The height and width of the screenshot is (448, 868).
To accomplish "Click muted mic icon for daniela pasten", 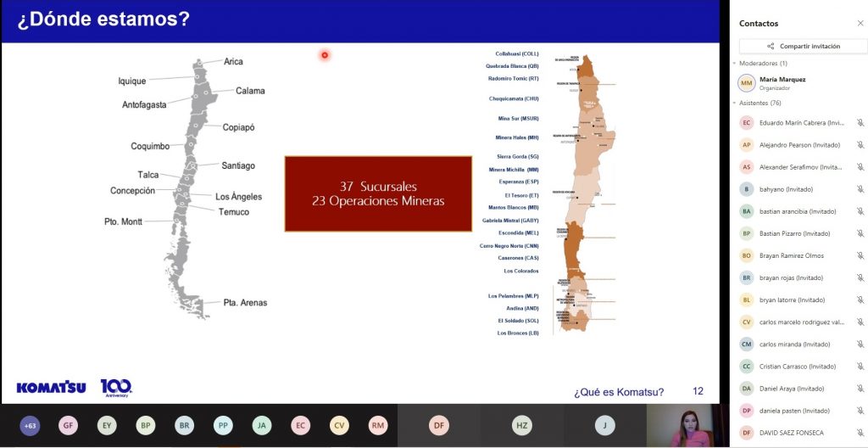I will [860, 411].
